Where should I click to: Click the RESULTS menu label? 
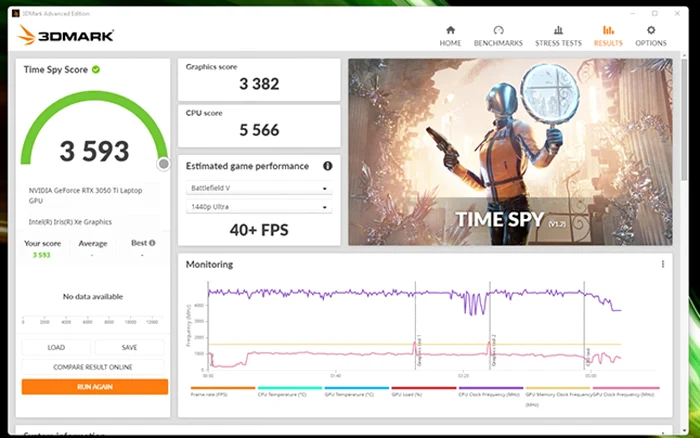click(x=608, y=43)
